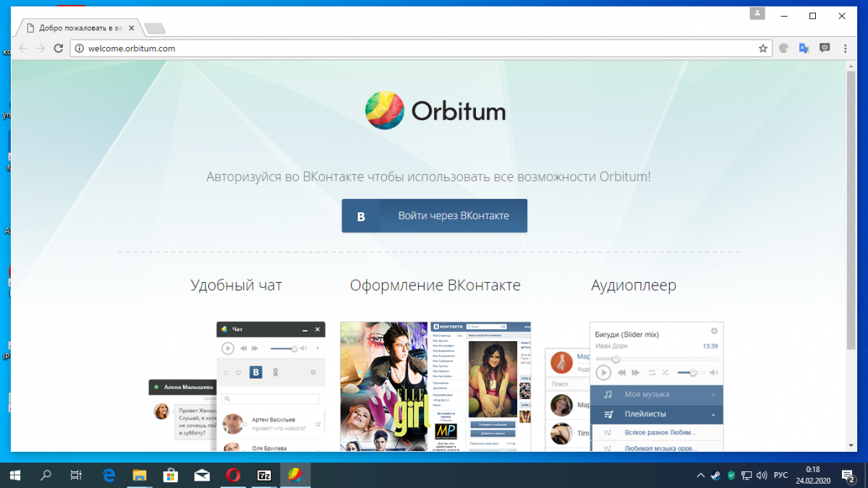Open Task View on the taskbar
This screenshot has height=488, width=868.
pyautogui.click(x=76, y=475)
